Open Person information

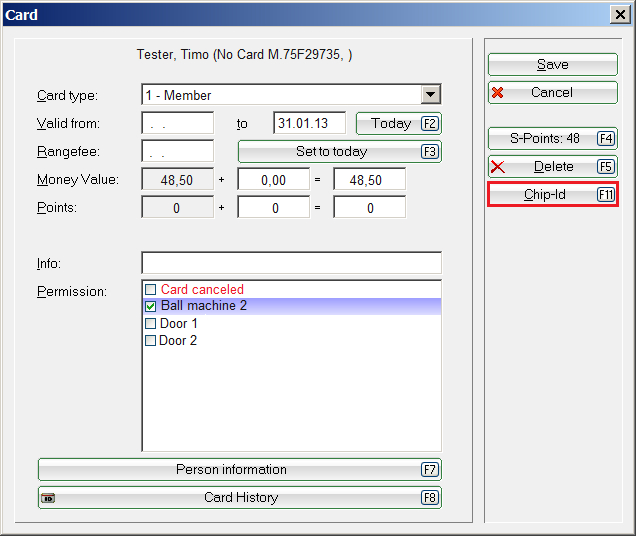click(231, 470)
